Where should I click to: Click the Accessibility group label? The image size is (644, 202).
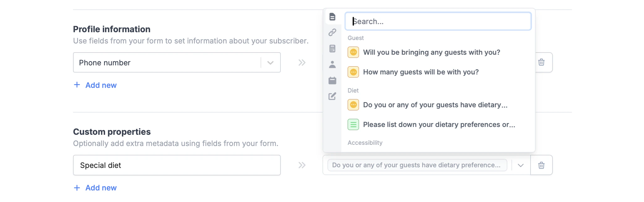pyautogui.click(x=365, y=143)
